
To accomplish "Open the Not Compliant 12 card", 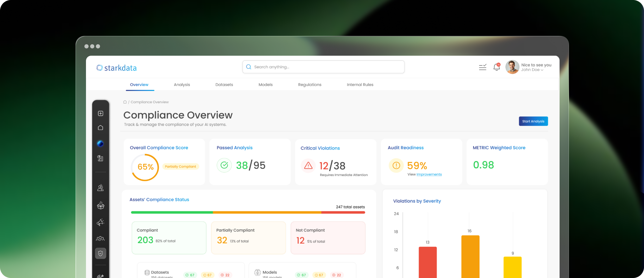I will point(328,238).
